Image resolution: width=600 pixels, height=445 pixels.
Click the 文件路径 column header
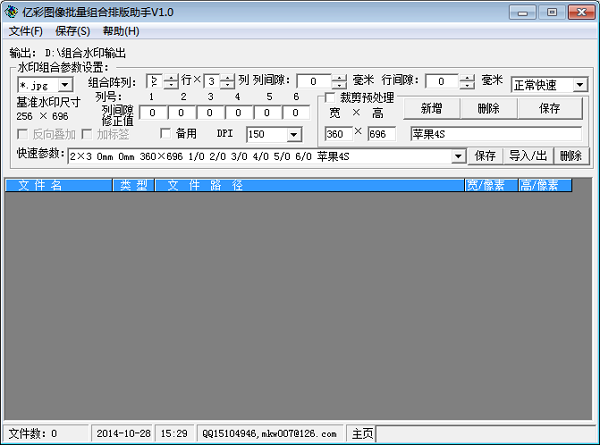point(310,185)
